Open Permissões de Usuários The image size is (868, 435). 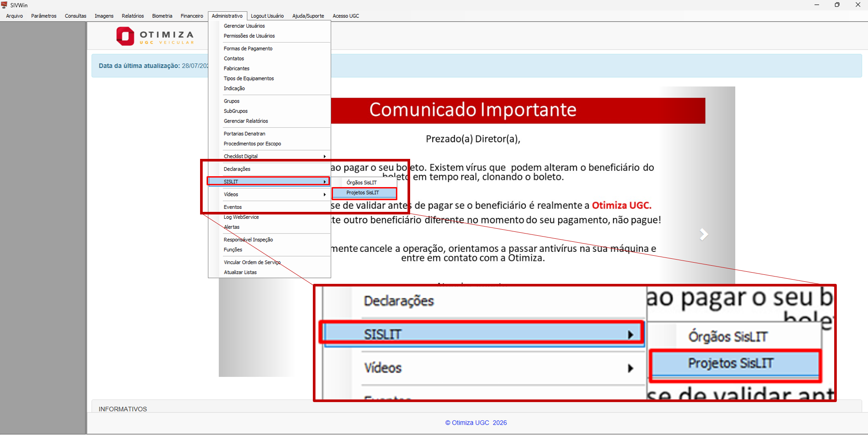pyautogui.click(x=249, y=36)
